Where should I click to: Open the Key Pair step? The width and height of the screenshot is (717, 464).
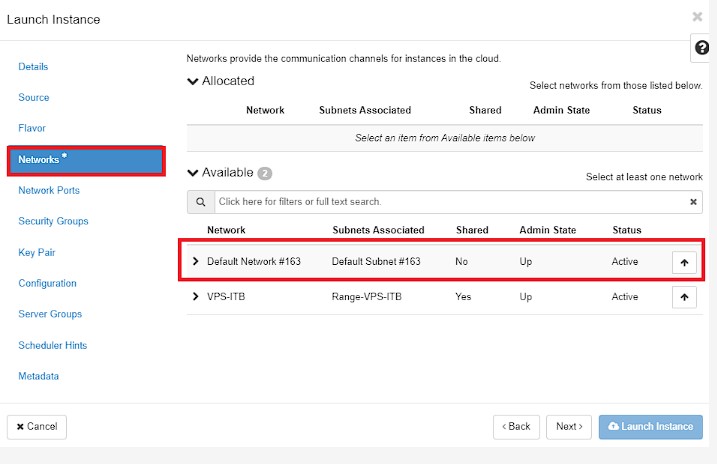(37, 252)
